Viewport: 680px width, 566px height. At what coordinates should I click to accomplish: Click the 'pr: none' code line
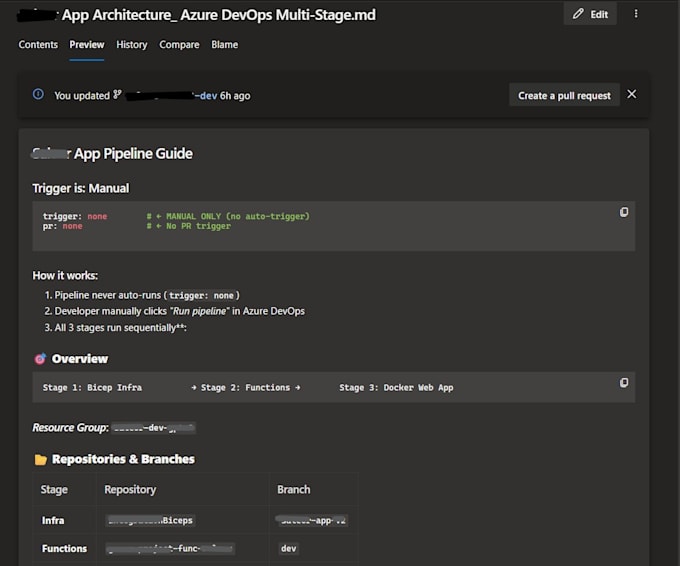click(x=62, y=226)
